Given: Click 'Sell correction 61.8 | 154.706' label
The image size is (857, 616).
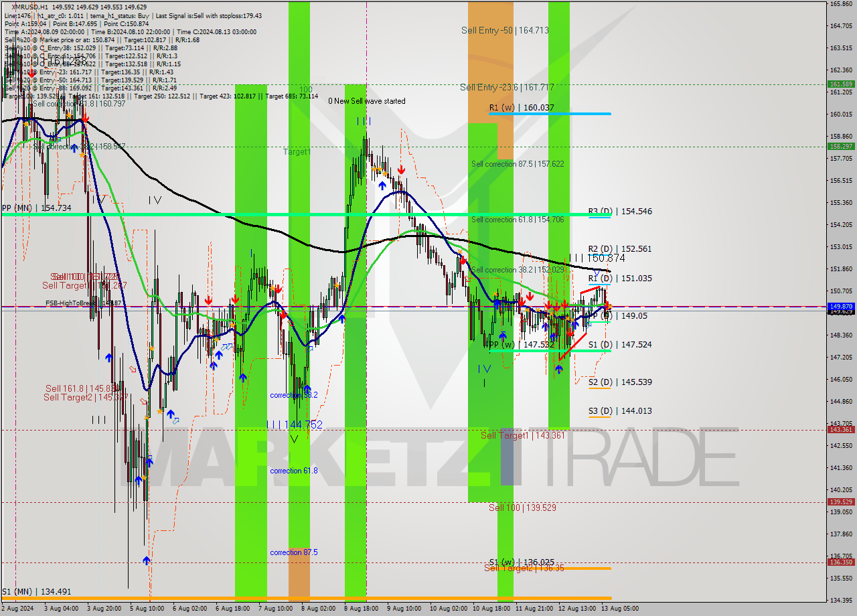Looking at the screenshot, I should pyautogui.click(x=517, y=220).
